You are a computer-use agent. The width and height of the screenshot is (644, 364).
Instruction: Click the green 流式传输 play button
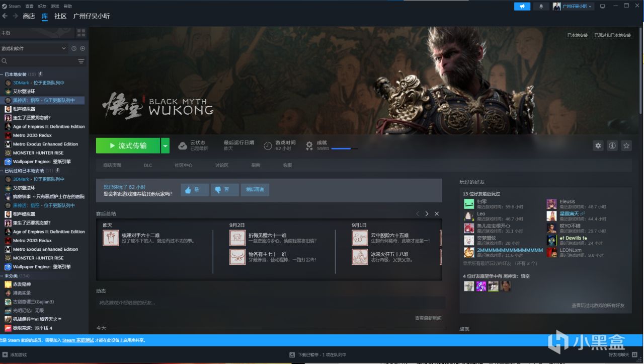128,145
